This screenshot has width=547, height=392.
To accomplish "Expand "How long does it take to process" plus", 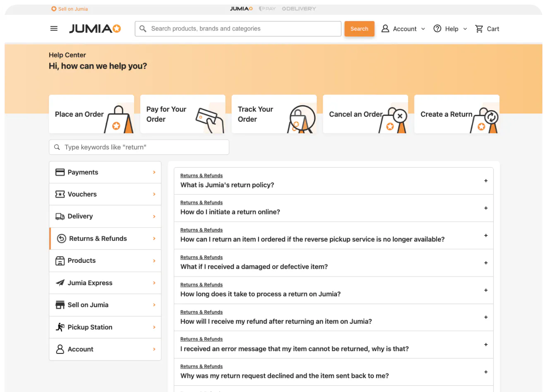I will pyautogui.click(x=486, y=290).
